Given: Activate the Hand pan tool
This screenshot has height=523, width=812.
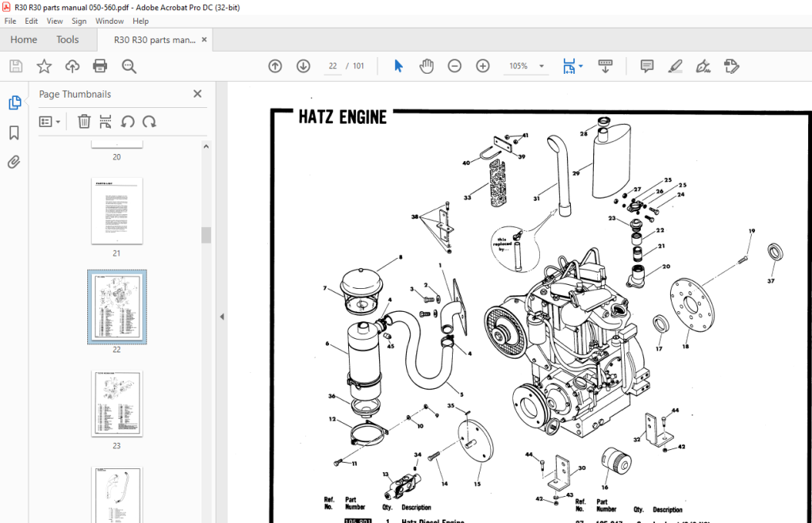Looking at the screenshot, I should pyautogui.click(x=426, y=66).
